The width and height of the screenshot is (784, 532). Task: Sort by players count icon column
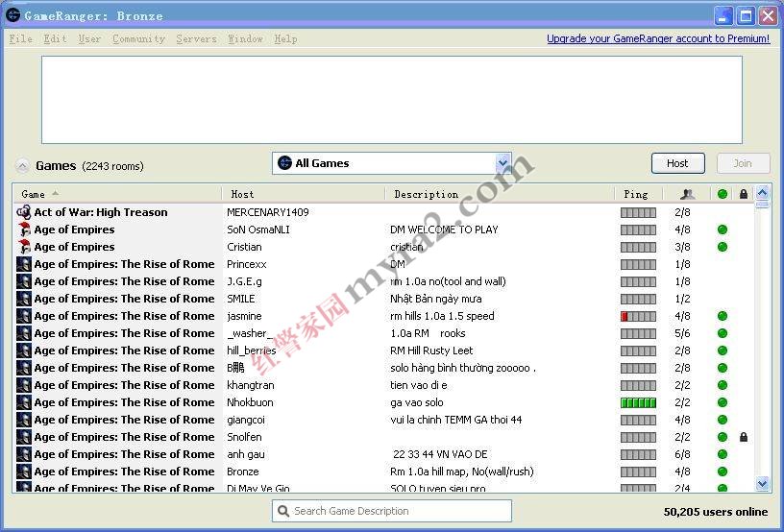688,194
